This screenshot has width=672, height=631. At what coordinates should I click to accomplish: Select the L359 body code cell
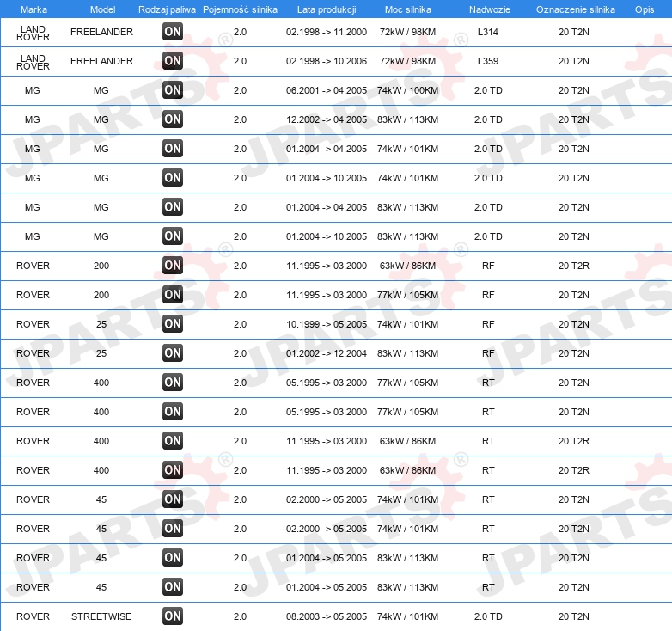coord(488,61)
